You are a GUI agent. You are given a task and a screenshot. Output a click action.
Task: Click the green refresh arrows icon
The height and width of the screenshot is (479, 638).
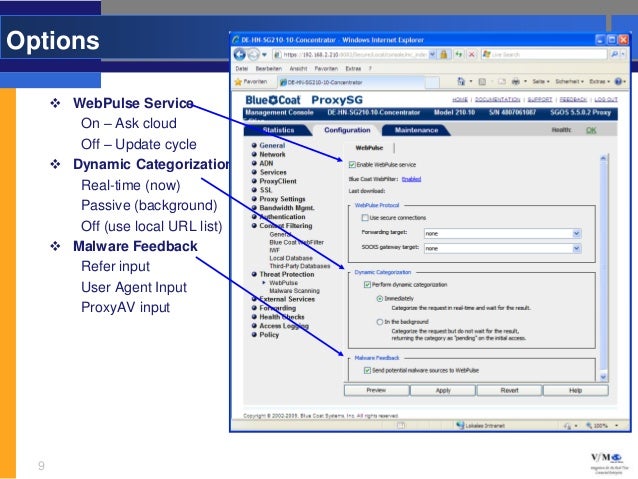459,54
